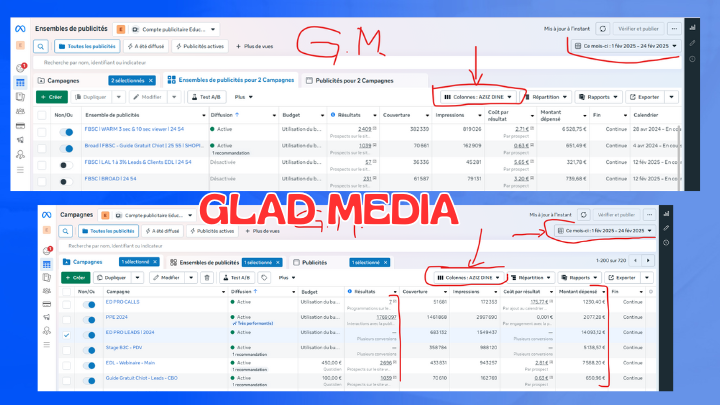Open the megaphone icon in top window sidebar
720x405 pixels.
20,140
